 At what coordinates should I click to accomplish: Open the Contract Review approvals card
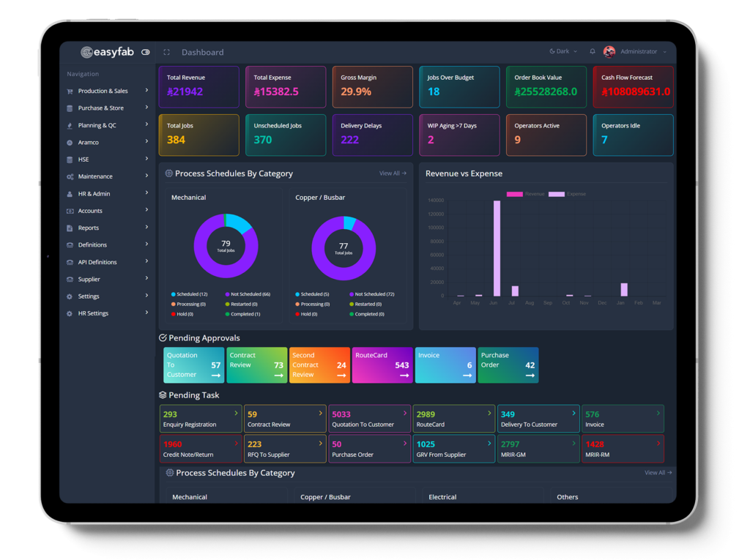(x=257, y=365)
